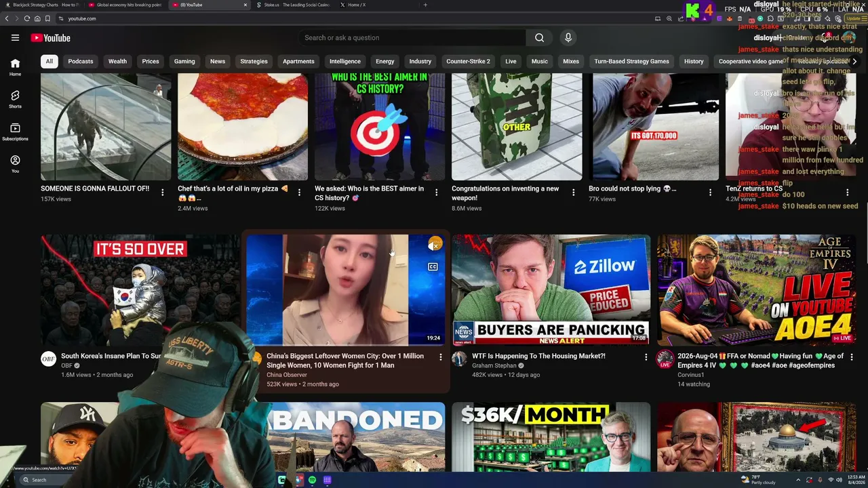868x488 pixels.
Task: Filter by the Wealth chip
Action: pyautogui.click(x=117, y=62)
